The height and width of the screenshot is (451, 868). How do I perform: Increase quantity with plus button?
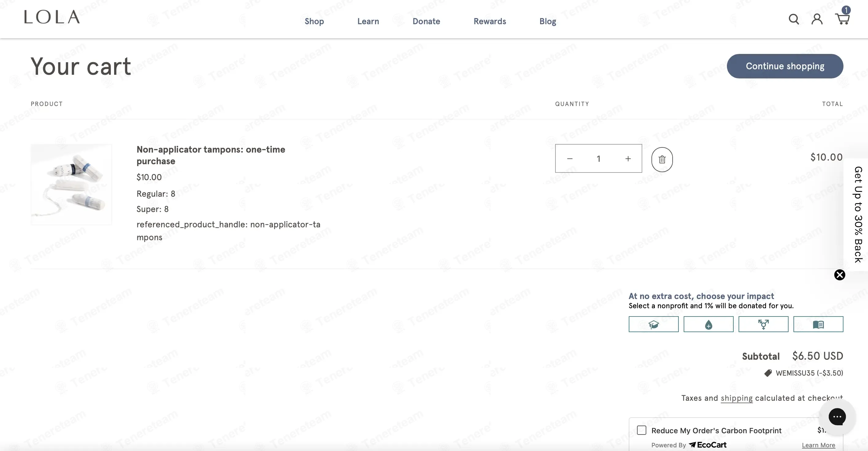point(628,158)
